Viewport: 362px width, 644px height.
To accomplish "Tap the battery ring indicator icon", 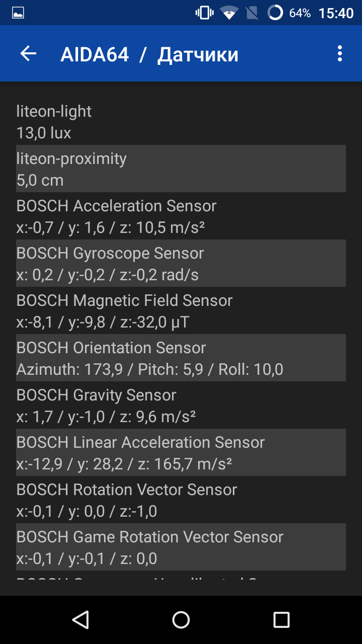I will pos(276,13).
